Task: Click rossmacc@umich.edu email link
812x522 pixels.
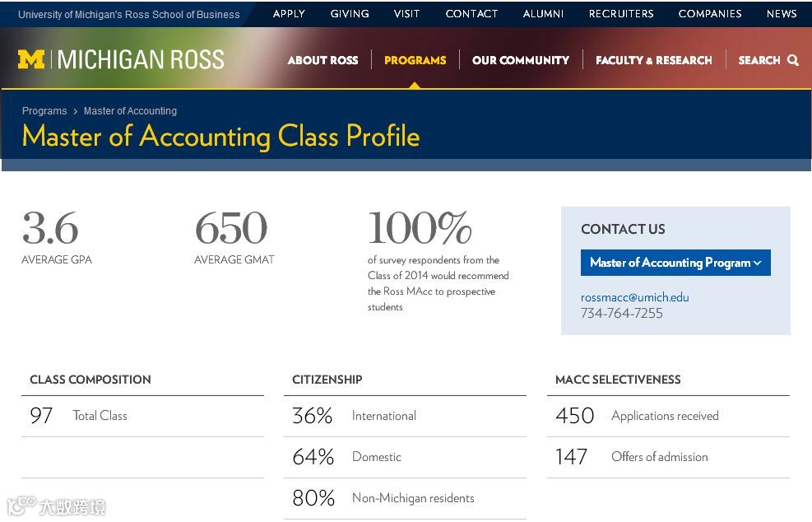Action: coord(634,297)
